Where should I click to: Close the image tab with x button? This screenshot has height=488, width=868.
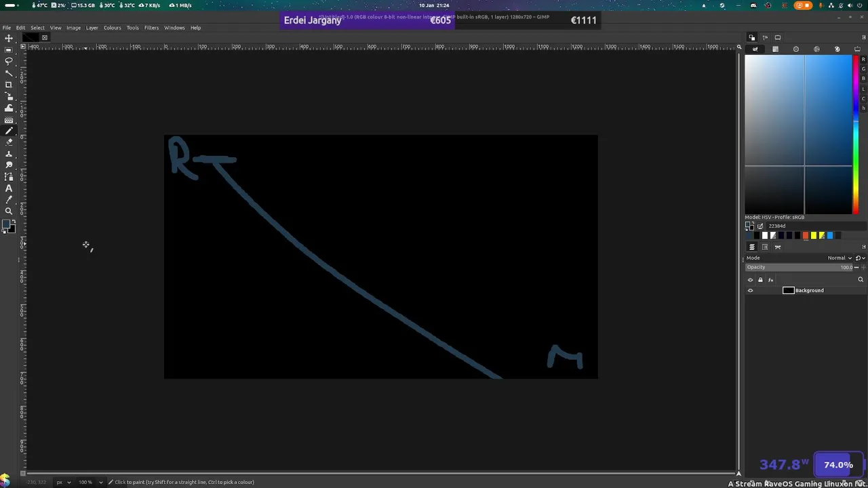tap(45, 37)
